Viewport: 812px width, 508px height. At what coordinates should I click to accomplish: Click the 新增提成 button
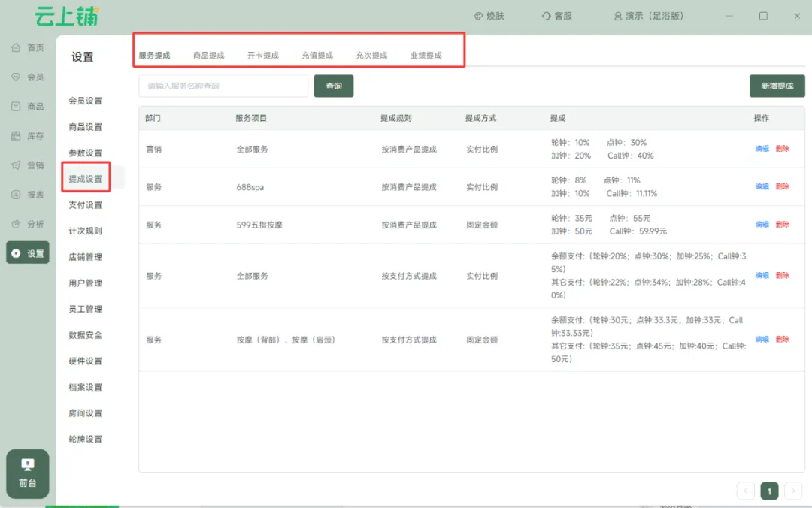(x=777, y=86)
